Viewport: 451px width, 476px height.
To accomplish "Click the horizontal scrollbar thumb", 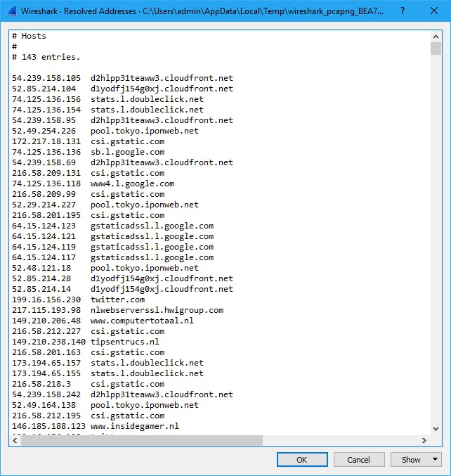I will (142, 440).
